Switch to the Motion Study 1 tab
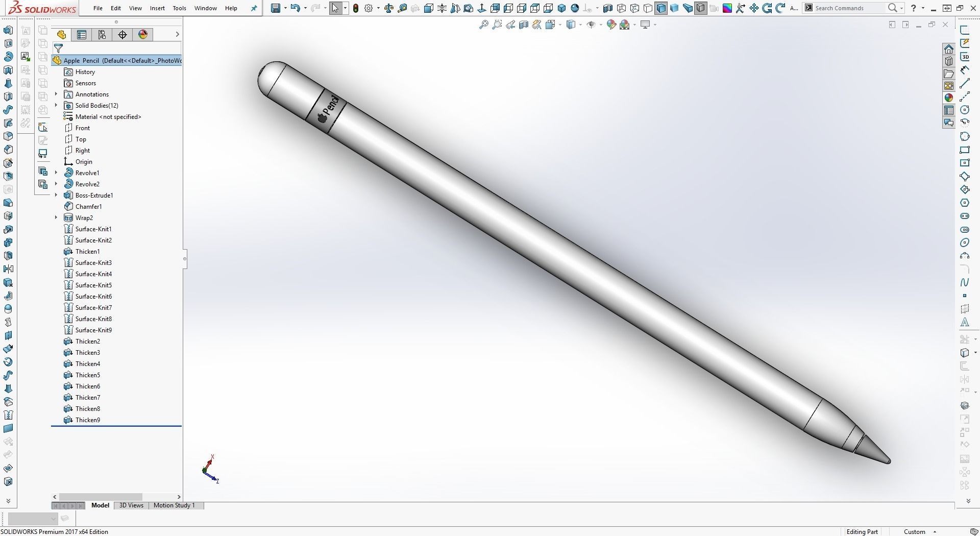 [174, 505]
